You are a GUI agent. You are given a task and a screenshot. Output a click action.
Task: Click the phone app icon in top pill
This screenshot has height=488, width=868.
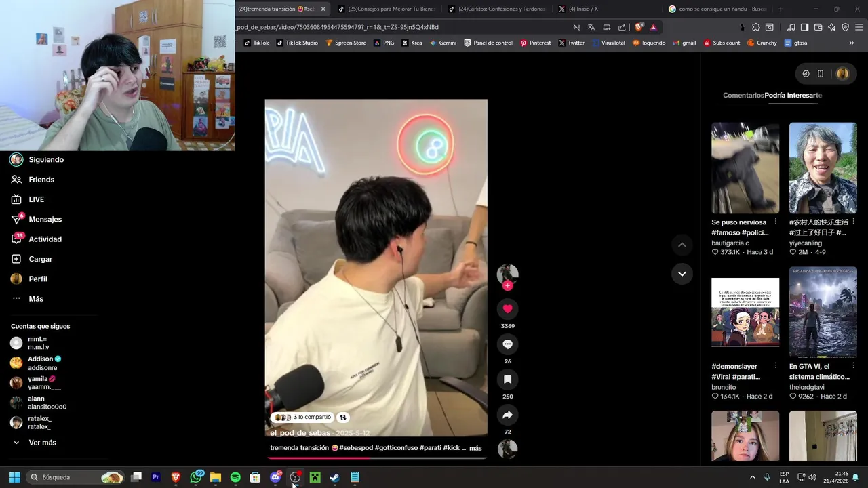pyautogui.click(x=821, y=74)
